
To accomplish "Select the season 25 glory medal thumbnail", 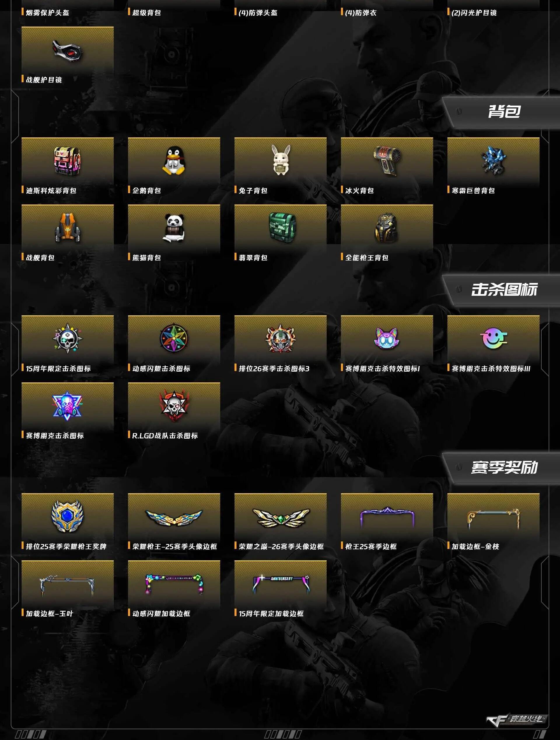I will [x=67, y=516].
